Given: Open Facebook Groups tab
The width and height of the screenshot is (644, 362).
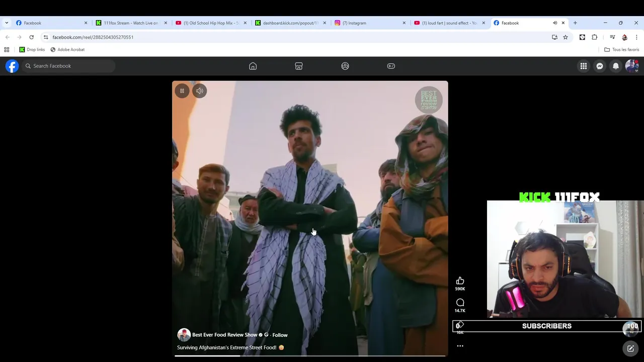Looking at the screenshot, I should click(x=345, y=66).
